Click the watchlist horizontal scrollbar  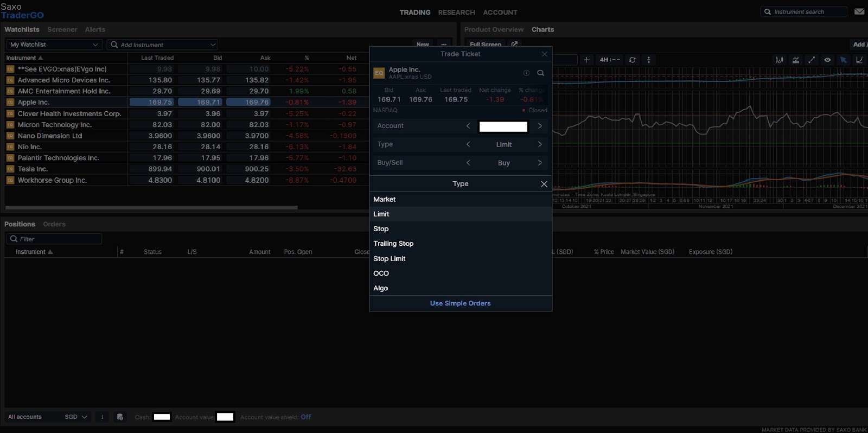point(151,207)
